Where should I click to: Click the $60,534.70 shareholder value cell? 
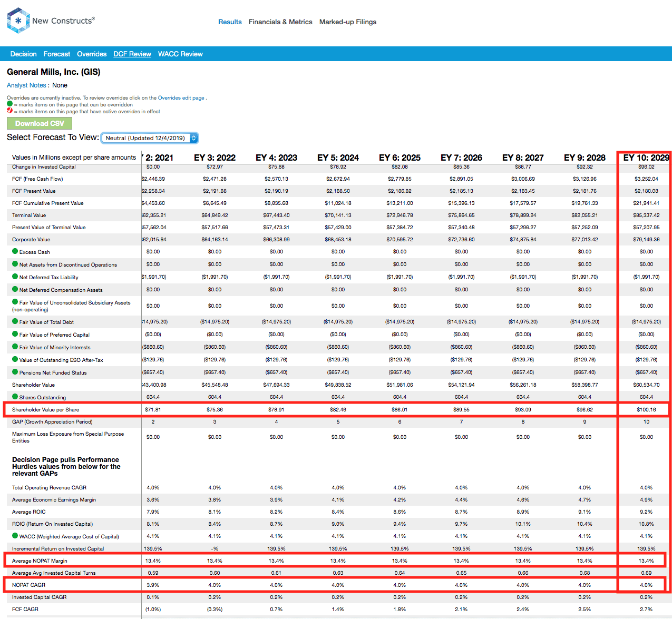coord(646,385)
